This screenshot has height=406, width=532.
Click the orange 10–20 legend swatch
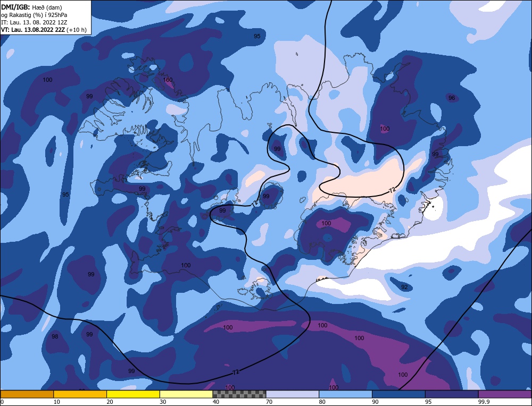coord(80,394)
